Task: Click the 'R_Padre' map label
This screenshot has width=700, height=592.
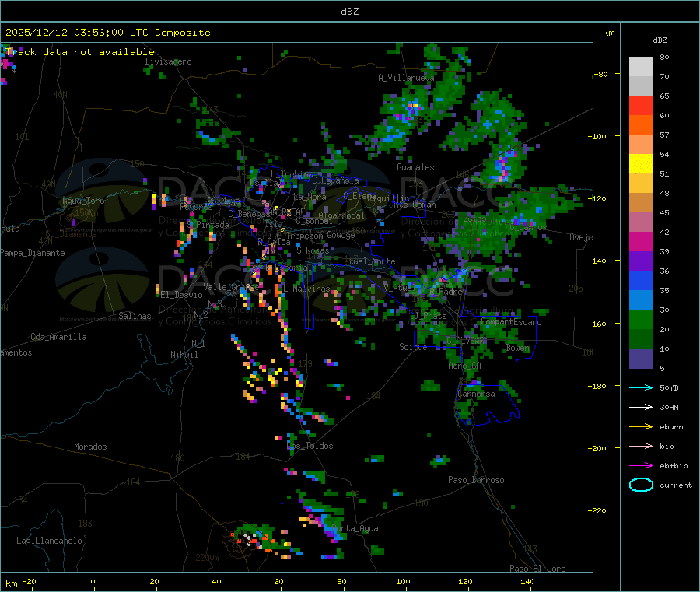Action: 446,292
